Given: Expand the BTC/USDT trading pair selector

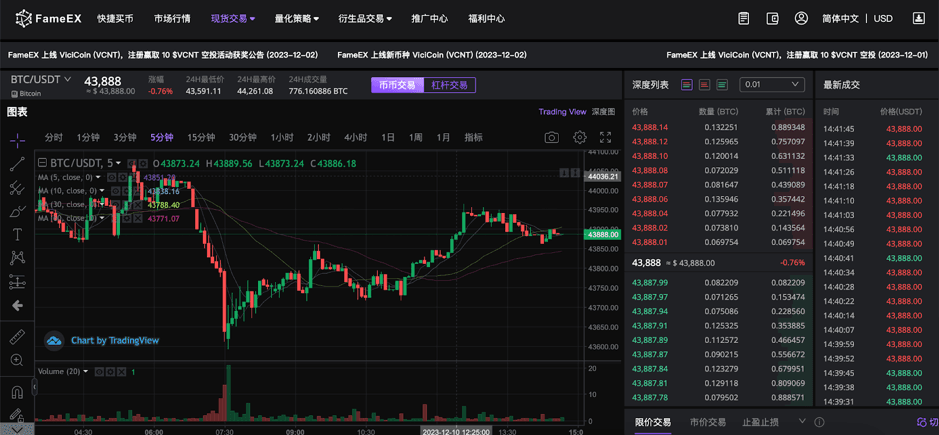Looking at the screenshot, I should (x=41, y=79).
